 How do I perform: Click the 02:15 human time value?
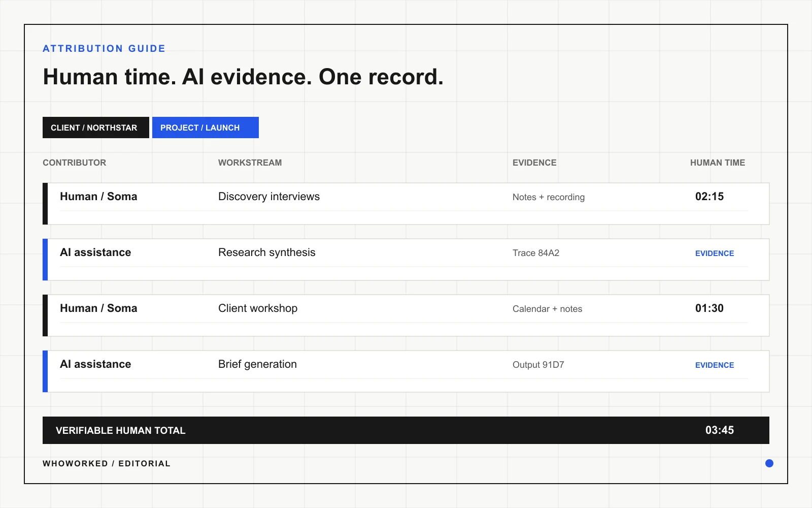click(x=709, y=197)
